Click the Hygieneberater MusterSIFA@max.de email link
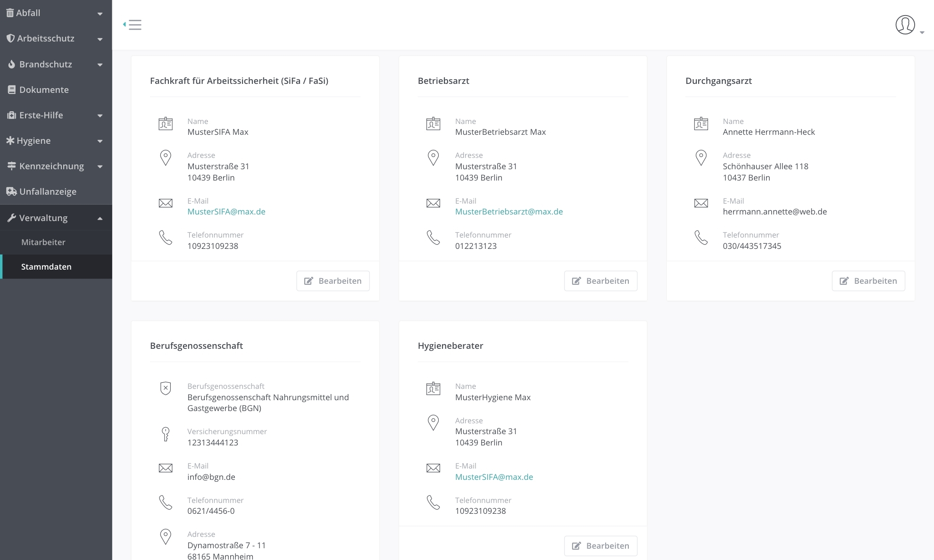934x560 pixels. 494,477
